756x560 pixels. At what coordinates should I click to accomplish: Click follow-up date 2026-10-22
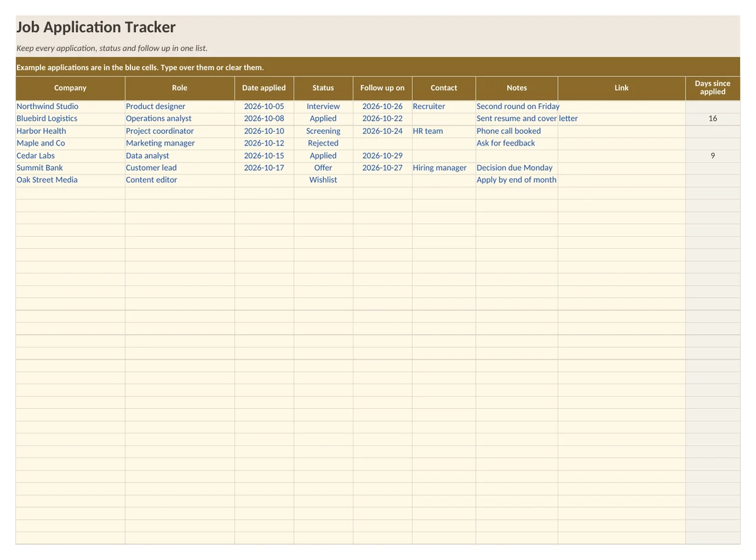tap(382, 118)
